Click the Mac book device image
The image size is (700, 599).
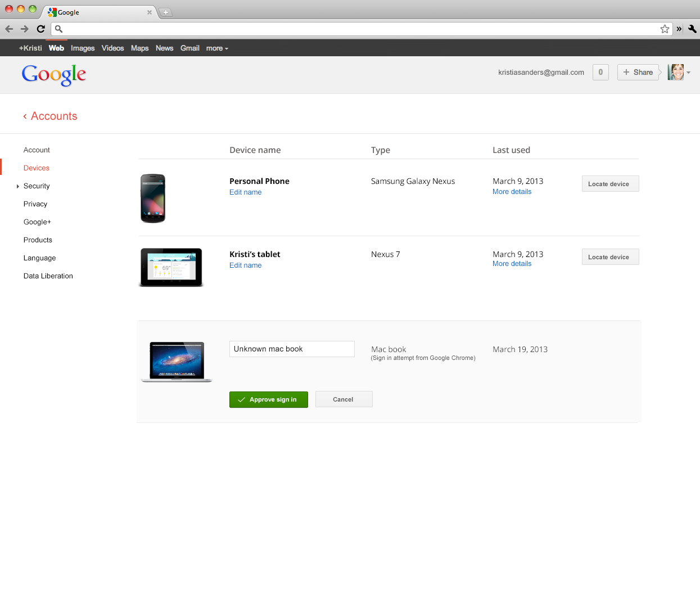(177, 362)
